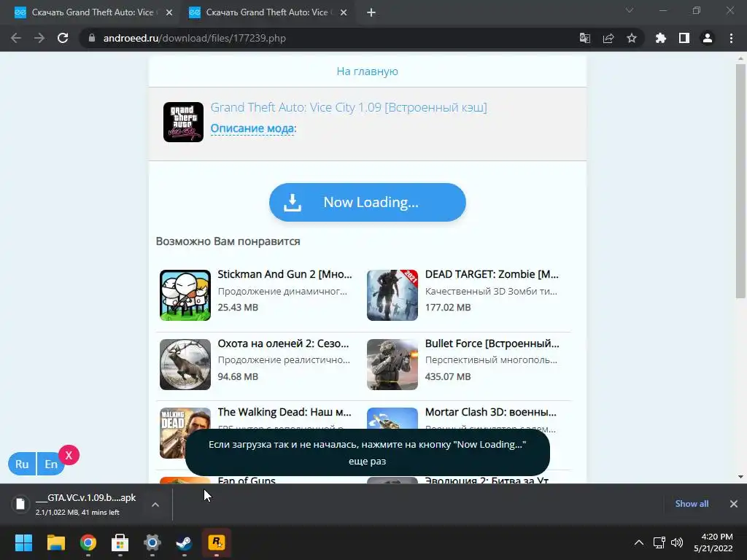Screen dimensions: 747x560
Task: Switch site language to En
Action: 50,464
